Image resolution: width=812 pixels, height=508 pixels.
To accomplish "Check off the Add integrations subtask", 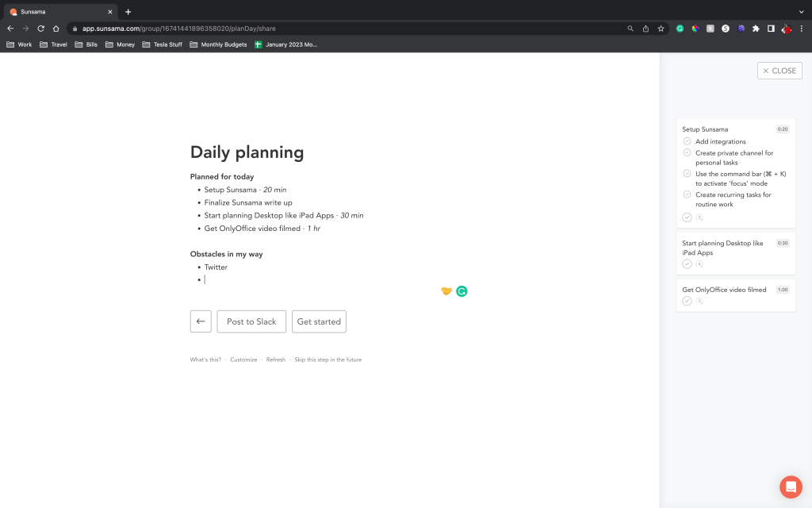I will [x=687, y=141].
